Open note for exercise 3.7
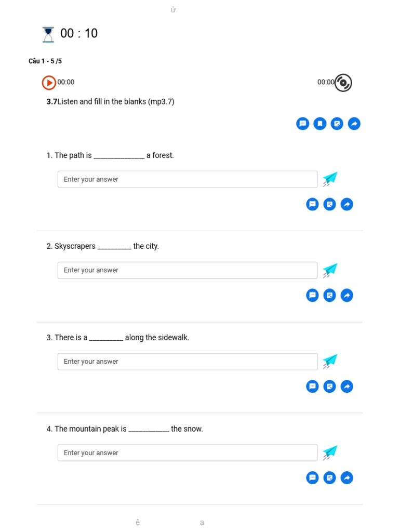Viewport: 399px width, 532px height. coord(337,124)
